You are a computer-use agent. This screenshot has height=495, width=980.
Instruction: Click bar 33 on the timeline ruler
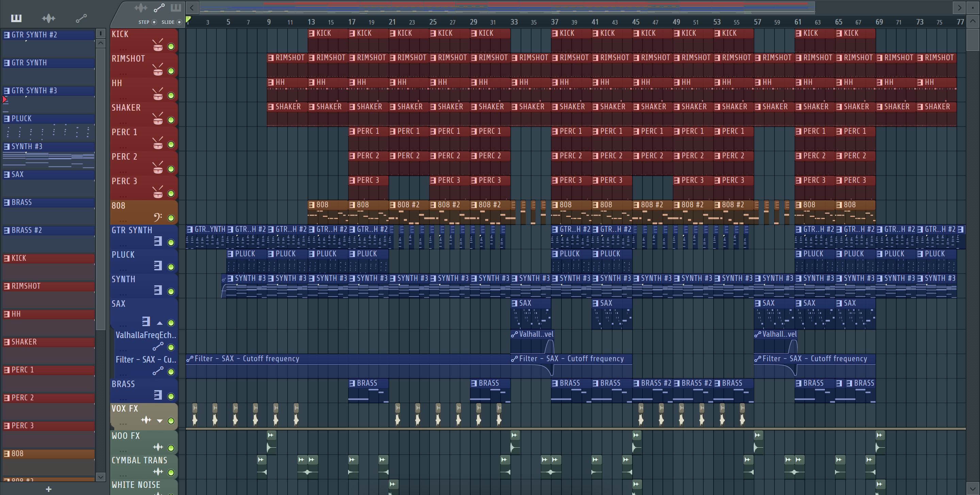[514, 22]
